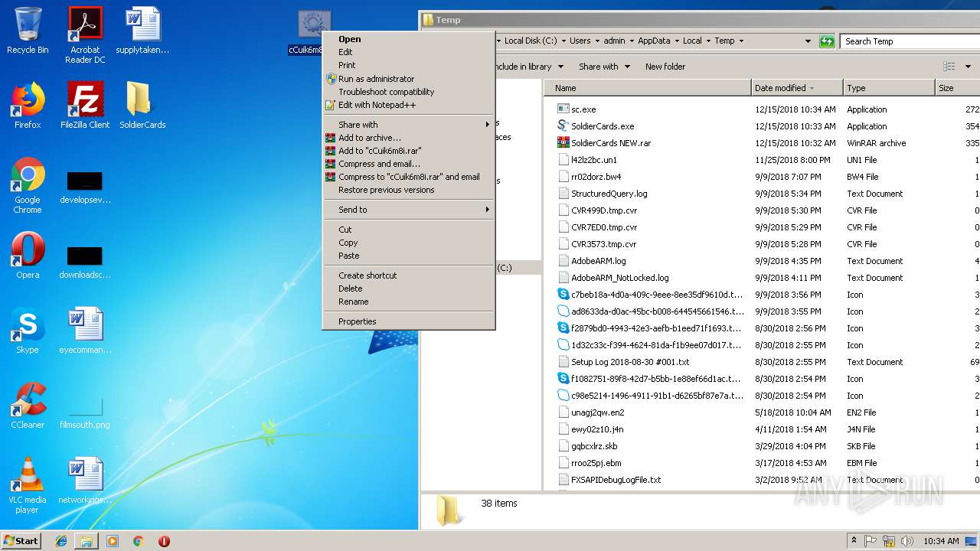Expand the Share with submenu in context menu
This screenshot has height=551, width=980.
[408, 125]
